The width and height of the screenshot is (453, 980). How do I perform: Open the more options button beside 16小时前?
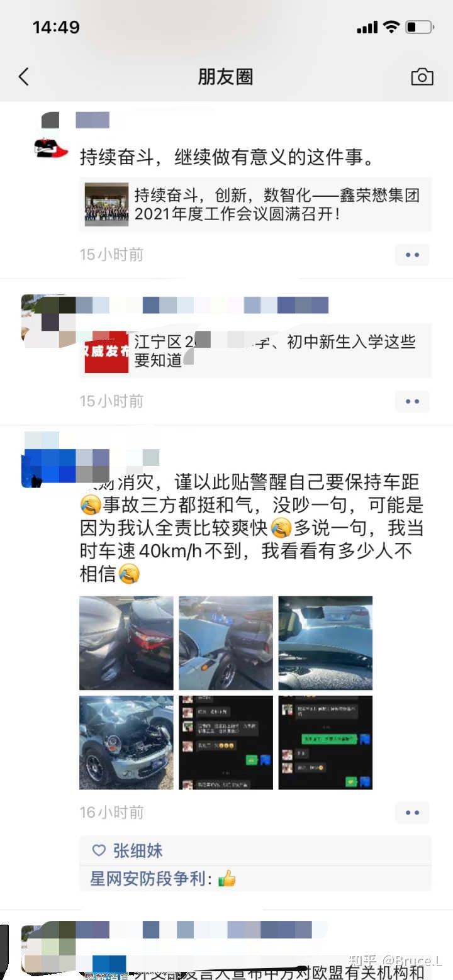(412, 813)
